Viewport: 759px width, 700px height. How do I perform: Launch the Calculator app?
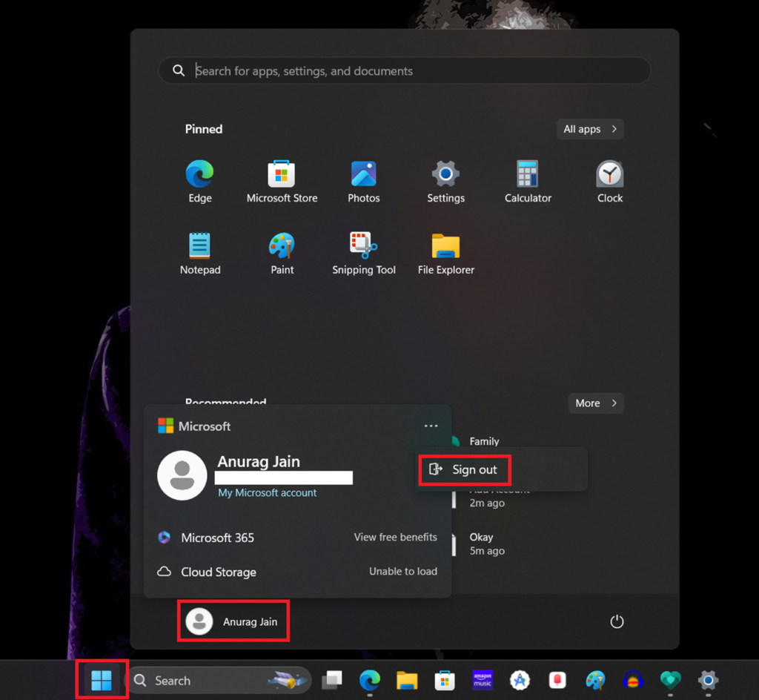[528, 182]
